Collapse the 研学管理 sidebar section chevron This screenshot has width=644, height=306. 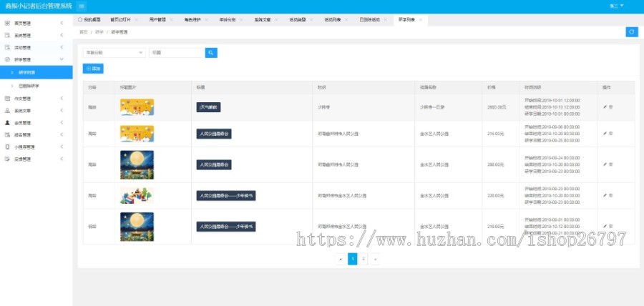[x=62, y=59]
